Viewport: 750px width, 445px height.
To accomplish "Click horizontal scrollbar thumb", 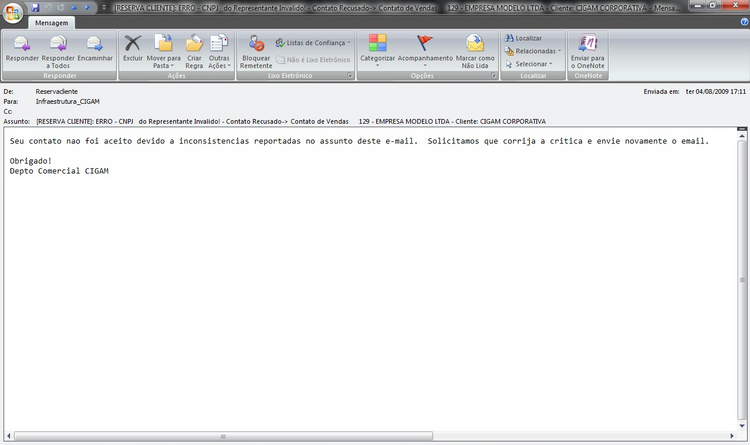I will pyautogui.click(x=223, y=436).
